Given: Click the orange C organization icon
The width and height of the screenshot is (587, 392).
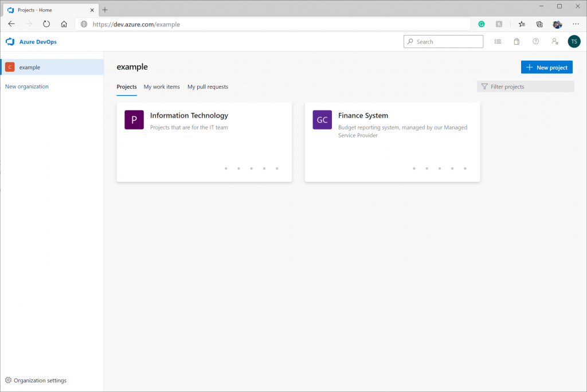Looking at the screenshot, I should click(10, 67).
